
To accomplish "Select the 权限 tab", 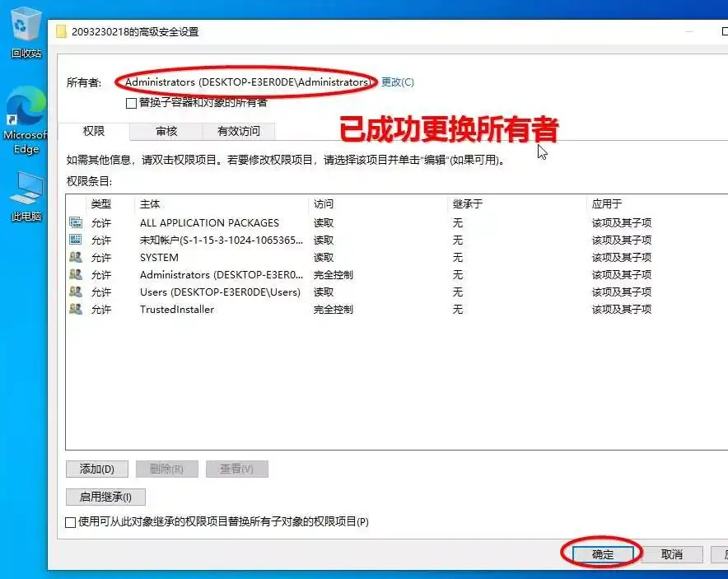I will pos(94,131).
